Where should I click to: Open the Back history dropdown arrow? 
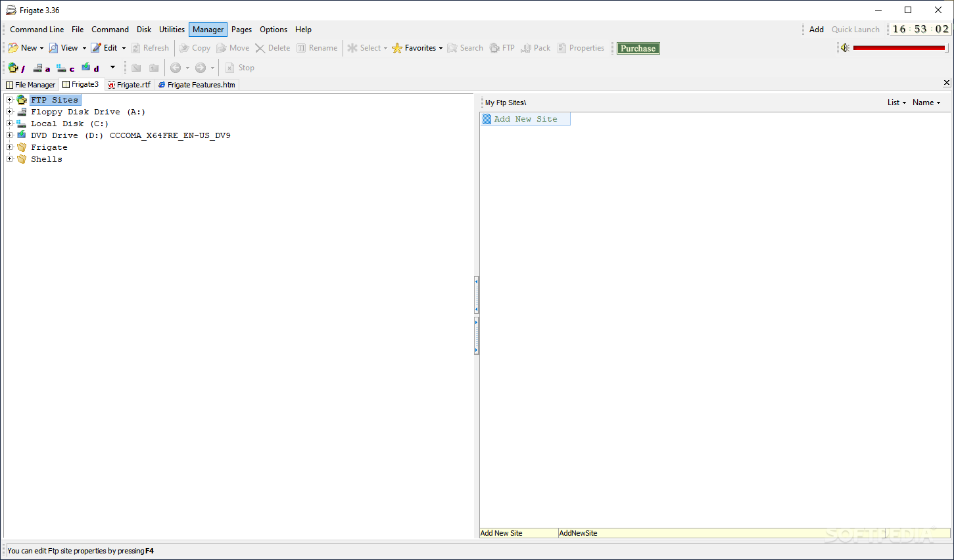187,68
